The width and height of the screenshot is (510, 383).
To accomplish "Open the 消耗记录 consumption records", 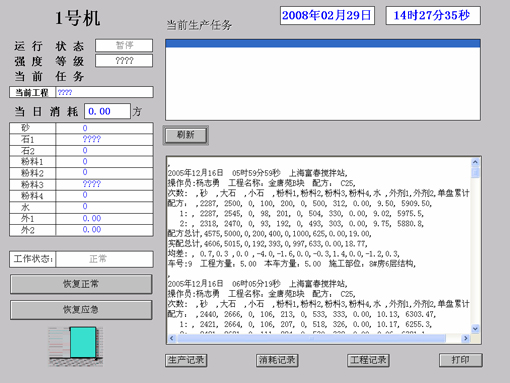I will point(277,360).
